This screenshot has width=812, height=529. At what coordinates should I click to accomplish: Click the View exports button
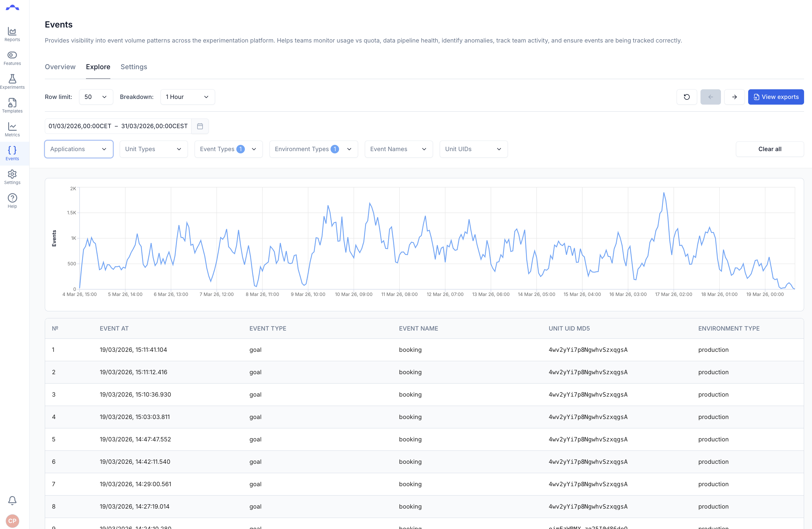(776, 97)
